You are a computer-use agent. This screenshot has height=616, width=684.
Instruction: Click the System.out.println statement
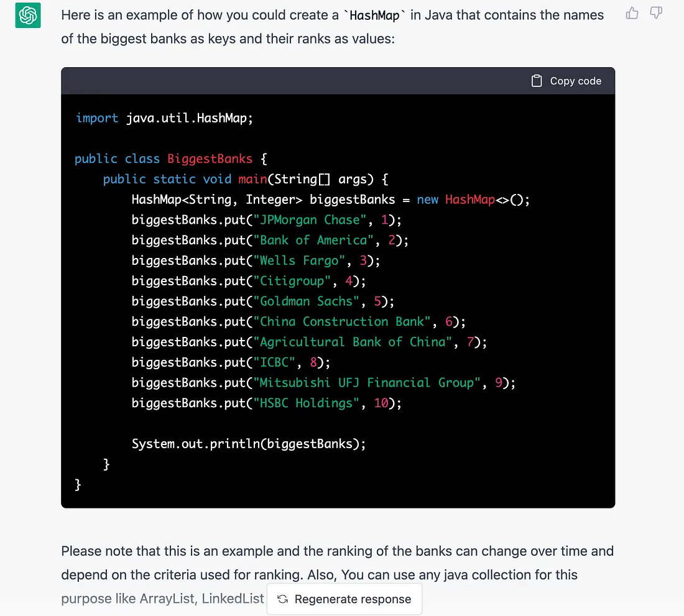click(x=249, y=444)
